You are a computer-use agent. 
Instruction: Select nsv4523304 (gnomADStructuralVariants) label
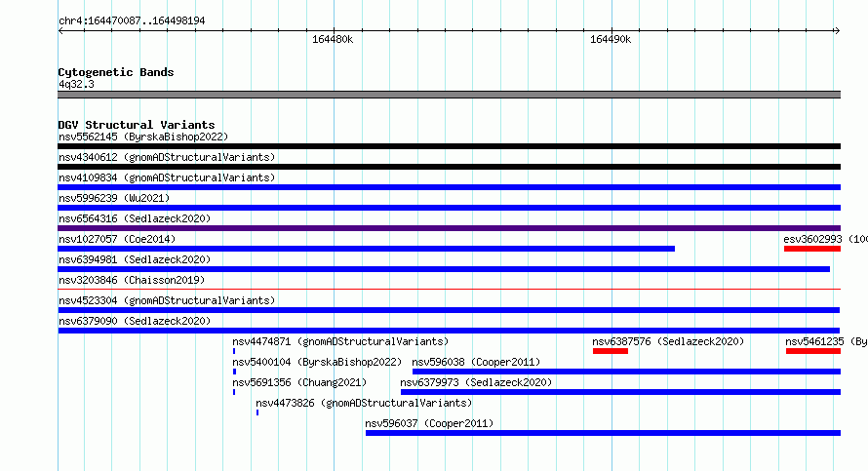click(x=167, y=300)
